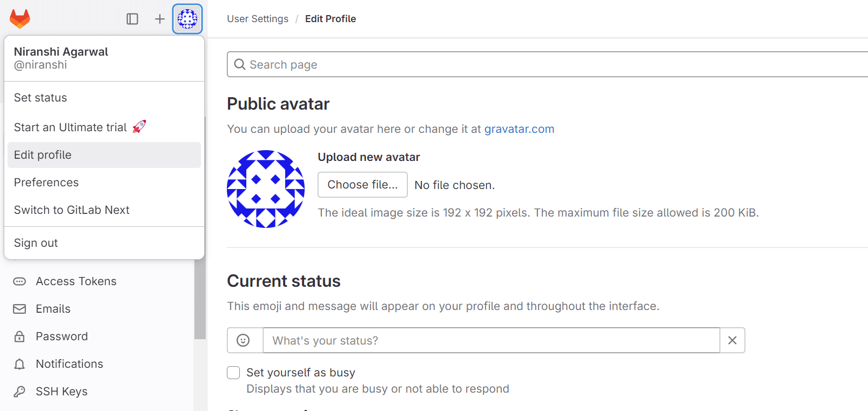The image size is (868, 411).
Task: Click the large profile avatar image
Action: click(x=266, y=189)
